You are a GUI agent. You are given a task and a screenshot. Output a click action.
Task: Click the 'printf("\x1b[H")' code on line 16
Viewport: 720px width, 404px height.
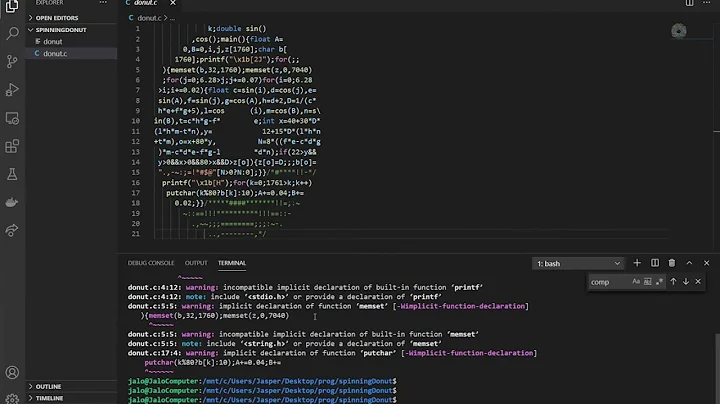tap(195, 183)
